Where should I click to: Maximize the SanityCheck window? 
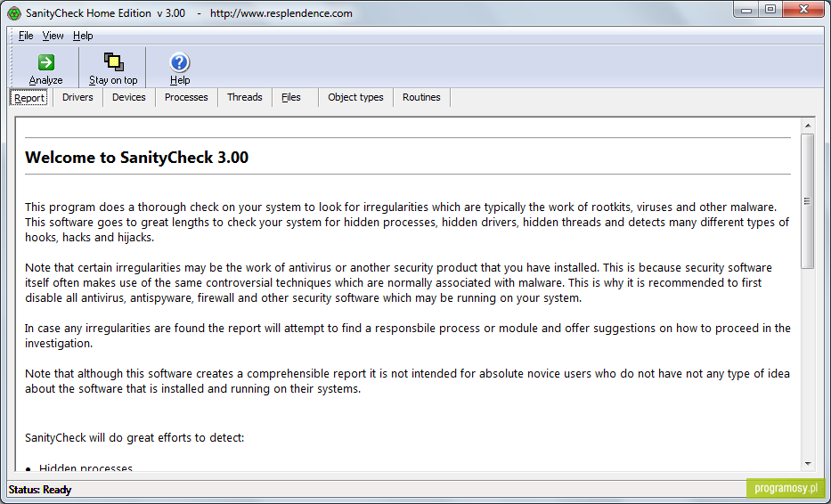770,10
